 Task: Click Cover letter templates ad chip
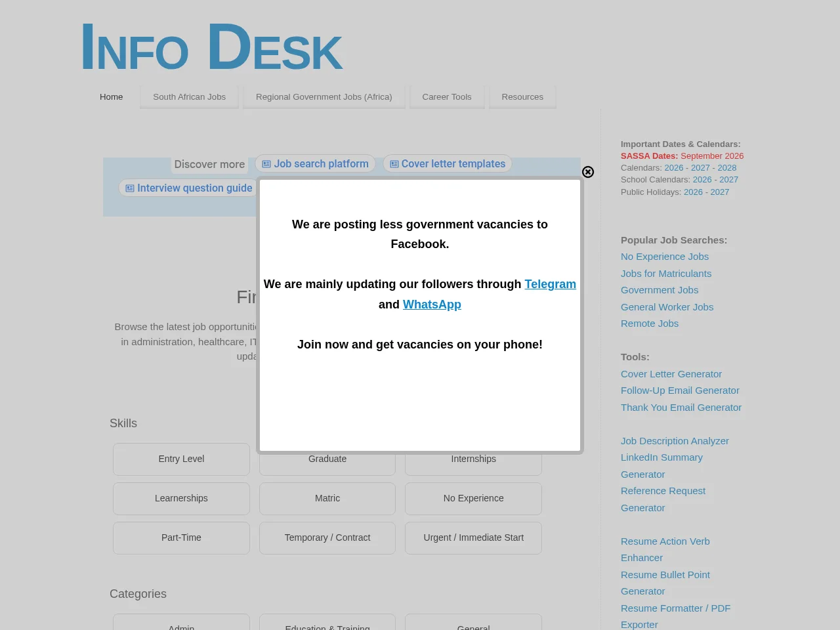coord(448,164)
